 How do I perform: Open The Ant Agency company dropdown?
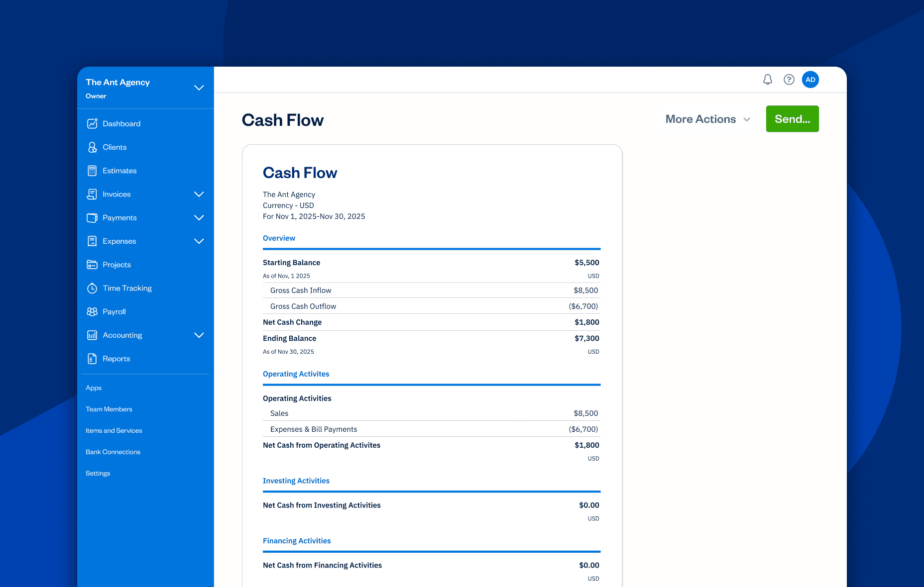click(199, 88)
